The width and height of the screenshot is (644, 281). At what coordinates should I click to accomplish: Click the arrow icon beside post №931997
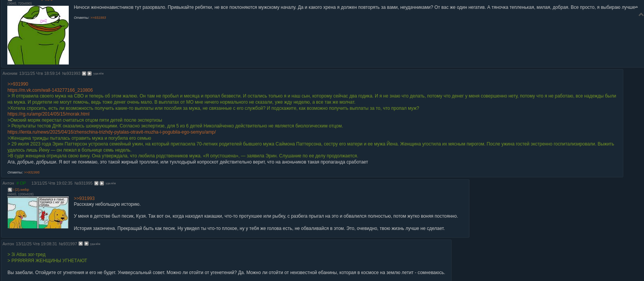(x=86, y=244)
